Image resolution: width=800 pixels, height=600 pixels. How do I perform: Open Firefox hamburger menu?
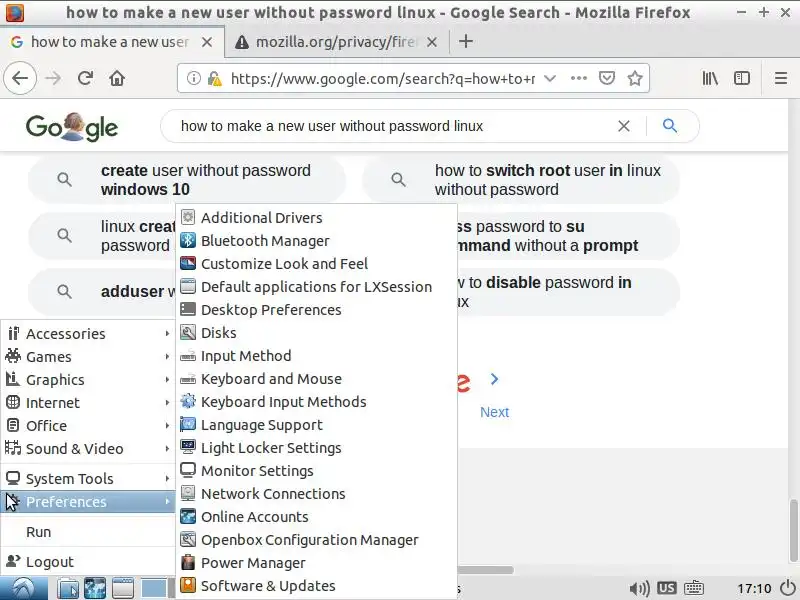pyautogui.click(x=781, y=78)
